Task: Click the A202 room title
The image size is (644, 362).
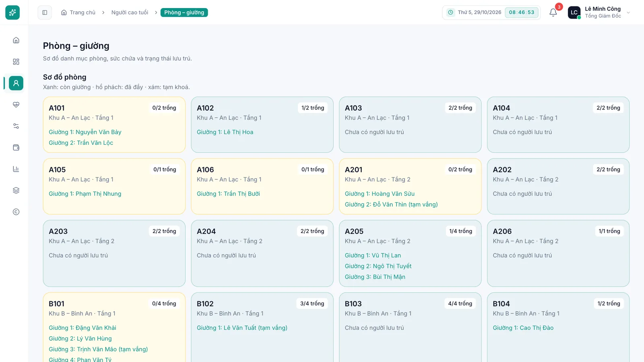Action: [502, 170]
